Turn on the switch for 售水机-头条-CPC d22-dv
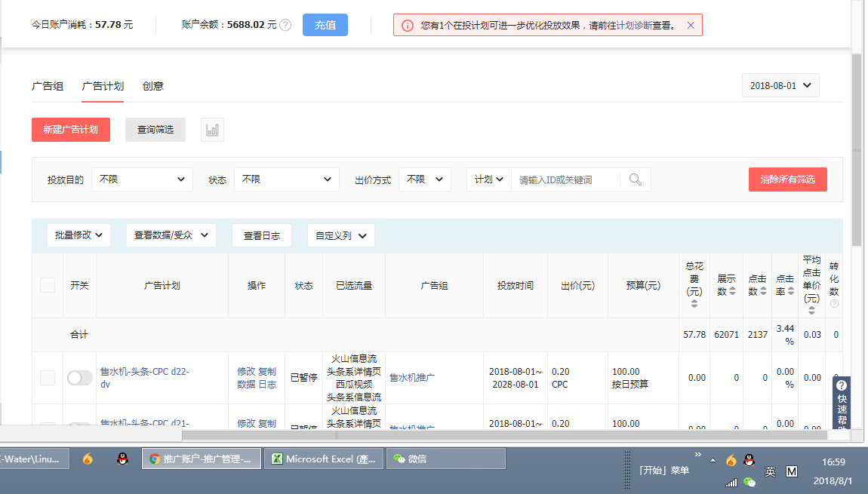Screen dimensions: 868x494 click(80, 378)
